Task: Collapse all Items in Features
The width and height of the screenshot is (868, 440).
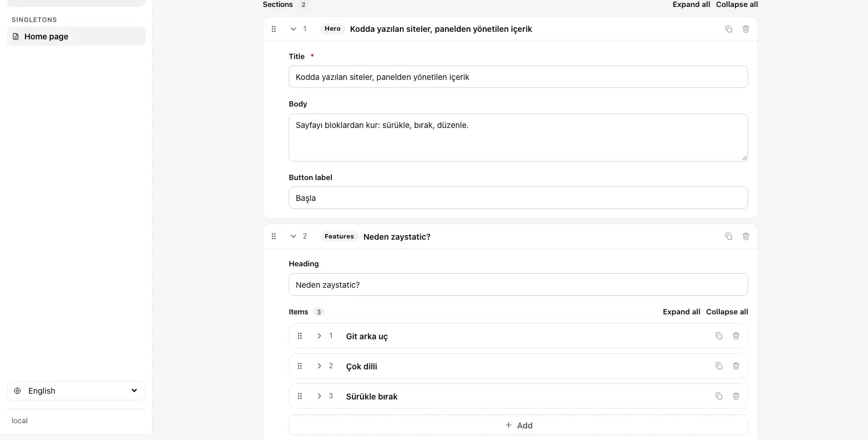Action: point(727,311)
